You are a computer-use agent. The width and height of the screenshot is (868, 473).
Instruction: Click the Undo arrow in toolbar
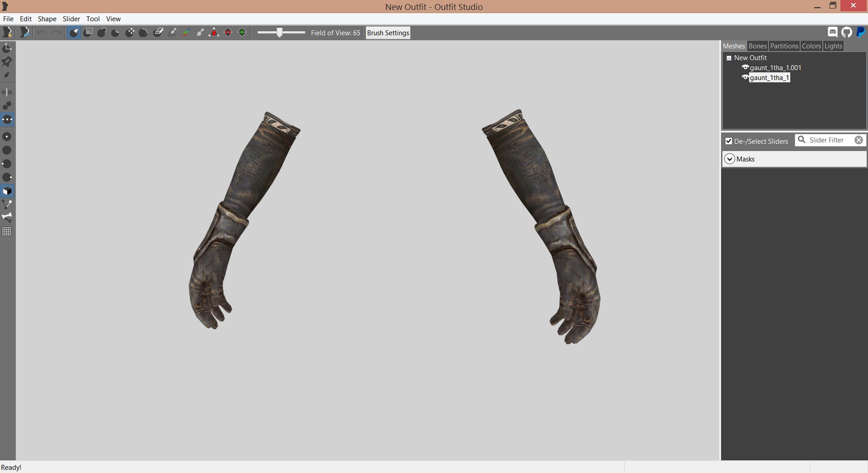(42, 33)
